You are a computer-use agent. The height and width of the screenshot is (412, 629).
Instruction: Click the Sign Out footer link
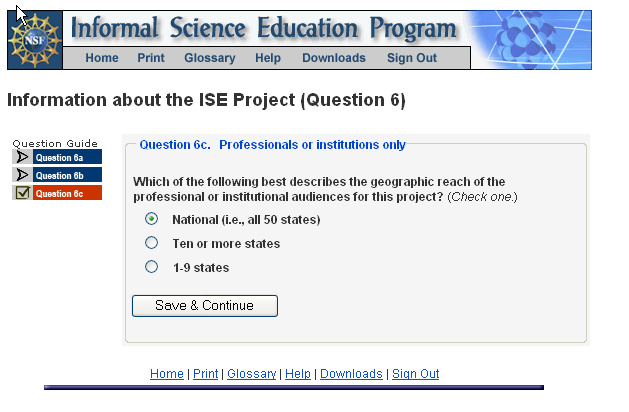tap(415, 374)
